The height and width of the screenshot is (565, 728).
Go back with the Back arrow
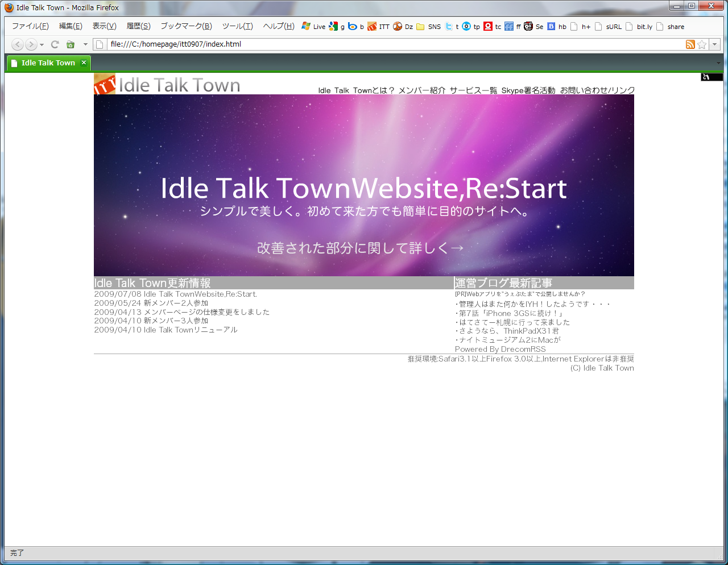[x=18, y=44]
